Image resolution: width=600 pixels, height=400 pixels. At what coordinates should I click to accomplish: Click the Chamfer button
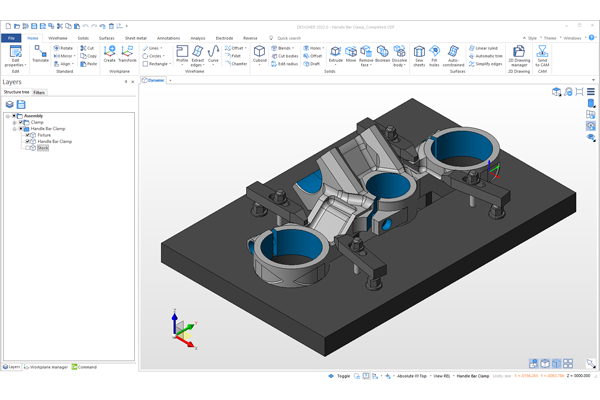tap(236, 63)
